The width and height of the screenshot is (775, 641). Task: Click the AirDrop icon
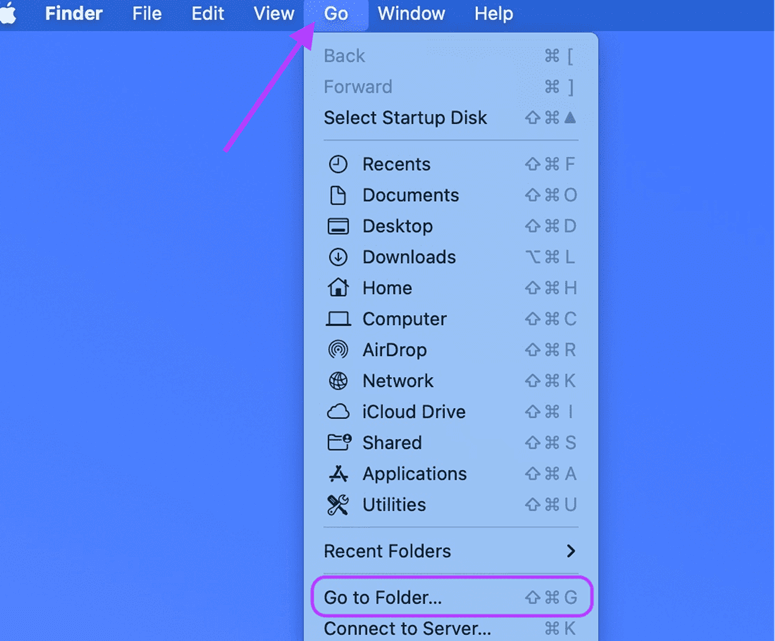pos(338,350)
